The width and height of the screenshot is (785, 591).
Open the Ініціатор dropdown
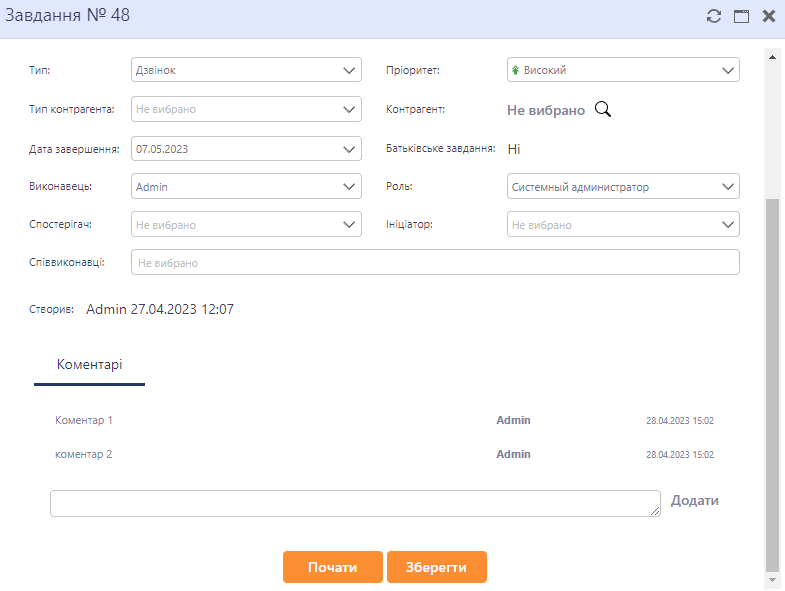click(623, 225)
